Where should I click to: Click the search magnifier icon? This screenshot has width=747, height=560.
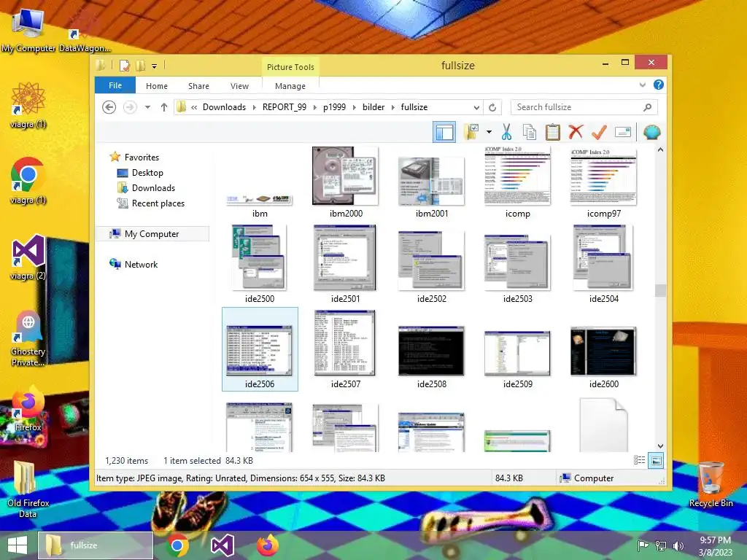coord(647,107)
